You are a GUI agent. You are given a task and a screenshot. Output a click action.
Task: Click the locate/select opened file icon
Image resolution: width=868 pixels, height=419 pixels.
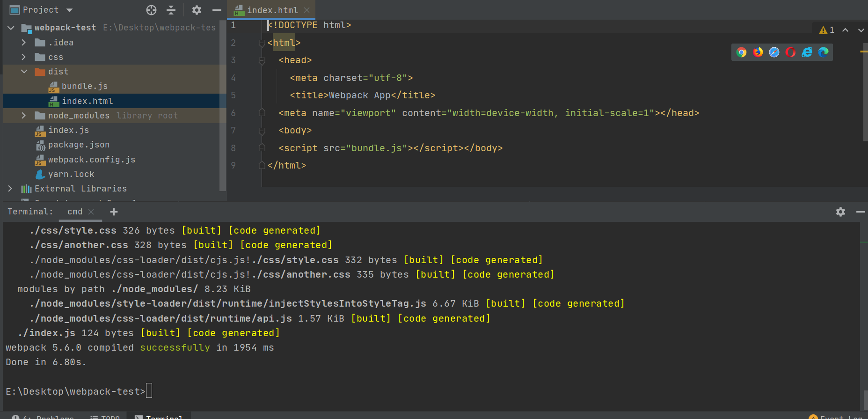[x=151, y=10]
